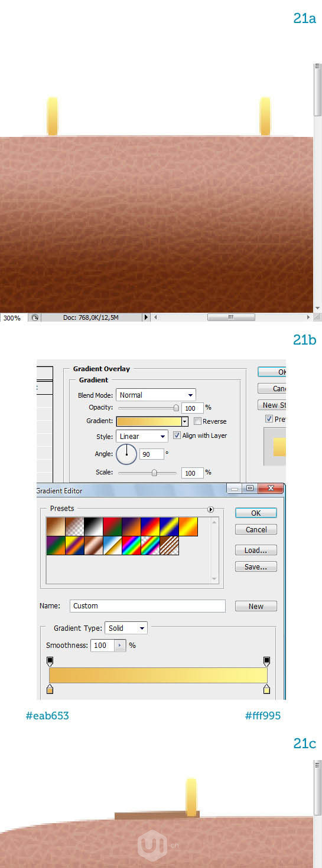
Task: Select the black-to-white gradient preset
Action: pyautogui.click(x=93, y=526)
